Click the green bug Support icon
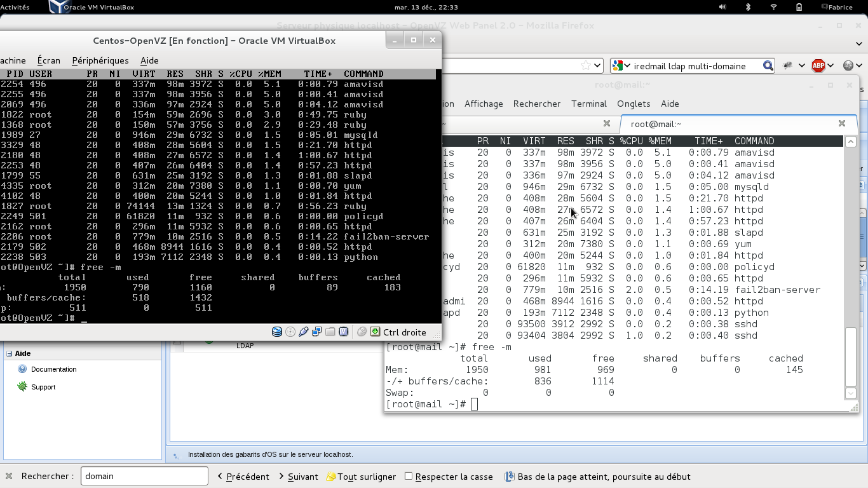 coord(22,386)
